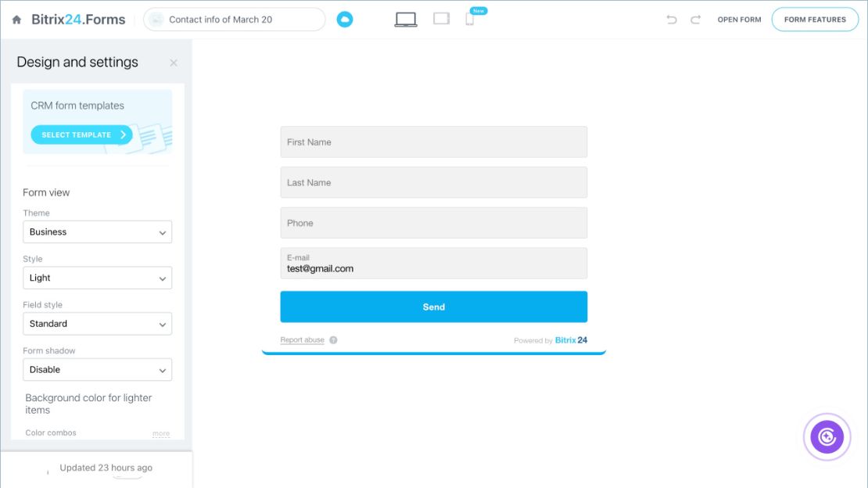Click the First Name field
This screenshot has width=868, height=488.
click(x=433, y=142)
